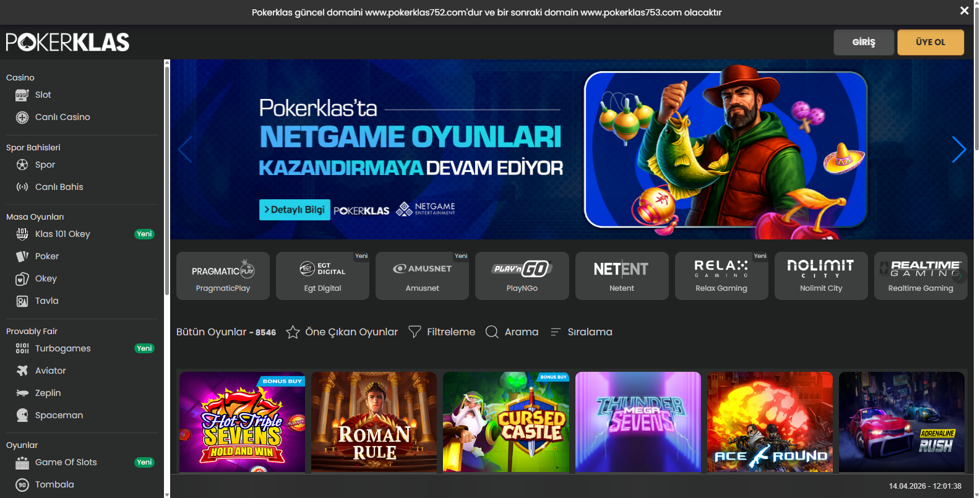Click the Zeplin airship icon
This screenshot has height=498, width=980.
pos(22,393)
